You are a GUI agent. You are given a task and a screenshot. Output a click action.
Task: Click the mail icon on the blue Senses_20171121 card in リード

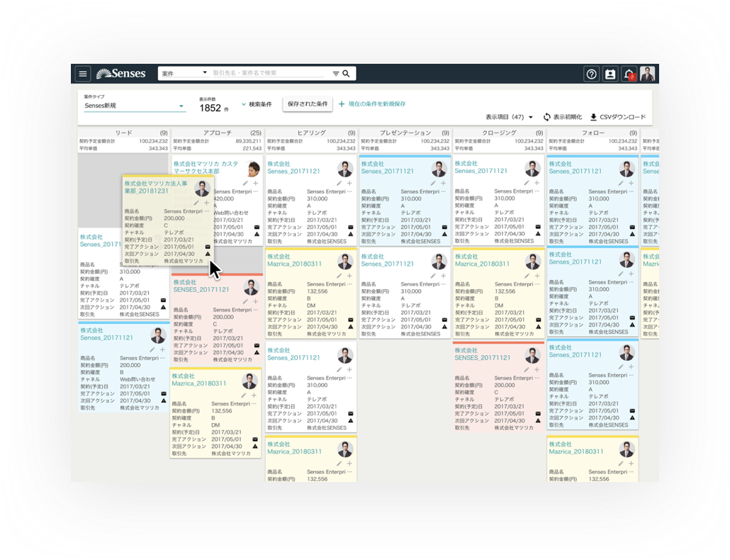coord(164,393)
